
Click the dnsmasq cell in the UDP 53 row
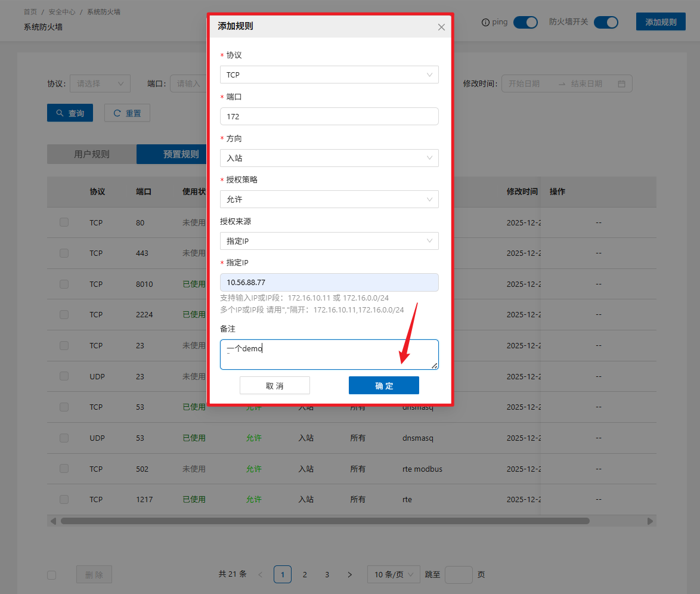[x=418, y=438]
